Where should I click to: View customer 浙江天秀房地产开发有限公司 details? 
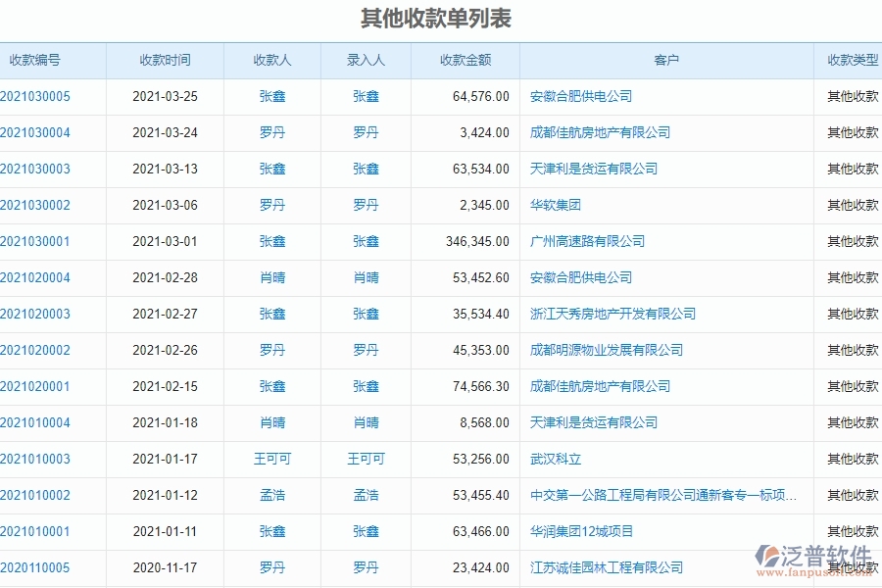pyautogui.click(x=611, y=314)
